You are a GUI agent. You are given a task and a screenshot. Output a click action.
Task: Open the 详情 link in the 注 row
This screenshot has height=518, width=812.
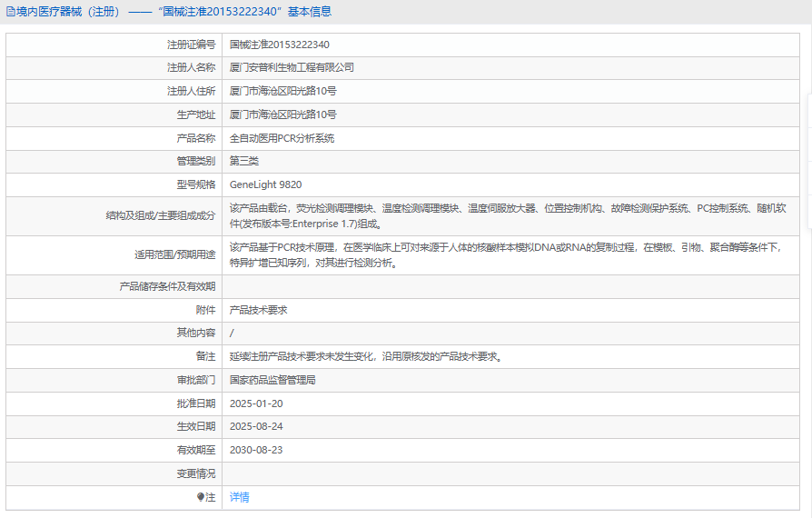tap(239, 497)
